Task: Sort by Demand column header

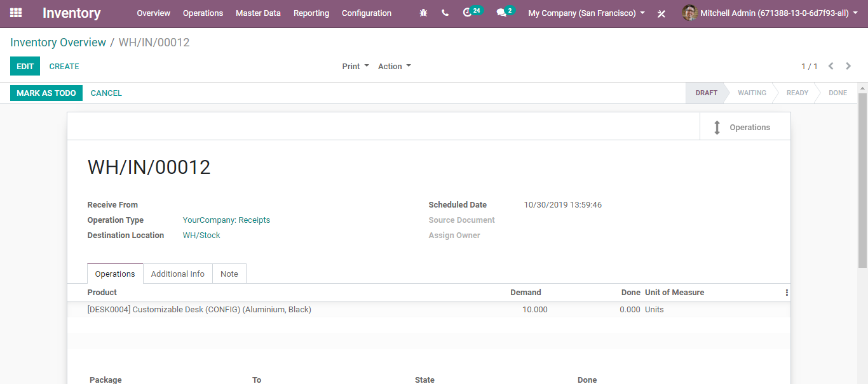Action: 526,293
